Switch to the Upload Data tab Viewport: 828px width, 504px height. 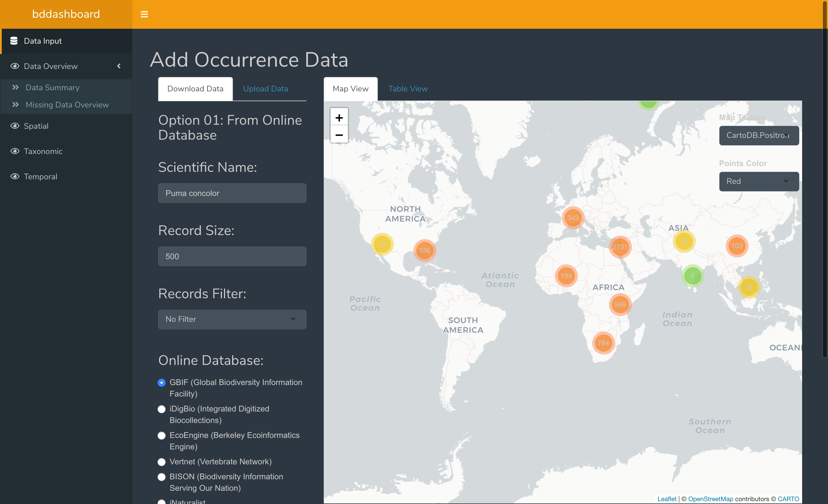pyautogui.click(x=266, y=89)
